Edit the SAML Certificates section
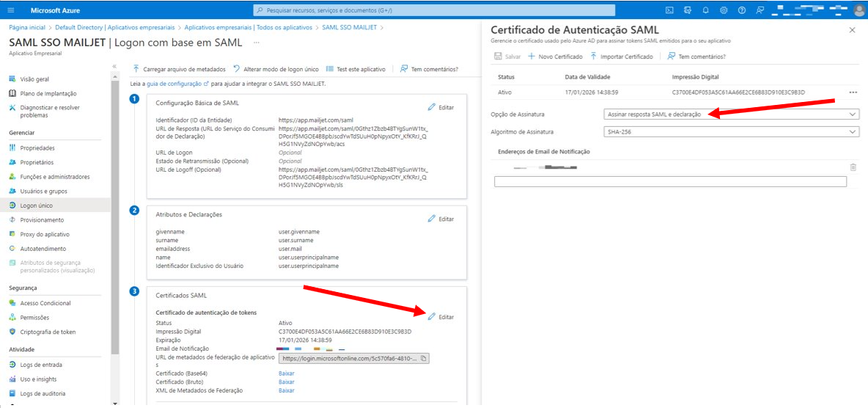 pos(441,316)
